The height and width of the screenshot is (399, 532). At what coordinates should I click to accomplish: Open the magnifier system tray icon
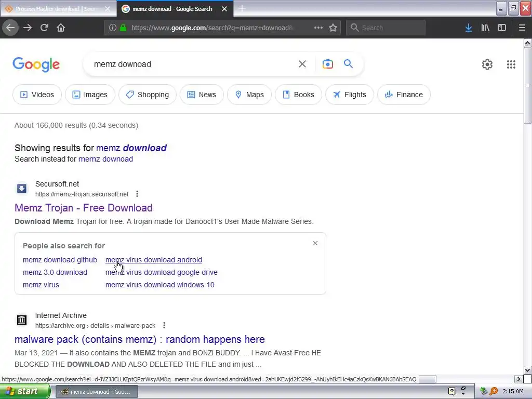tap(494, 392)
